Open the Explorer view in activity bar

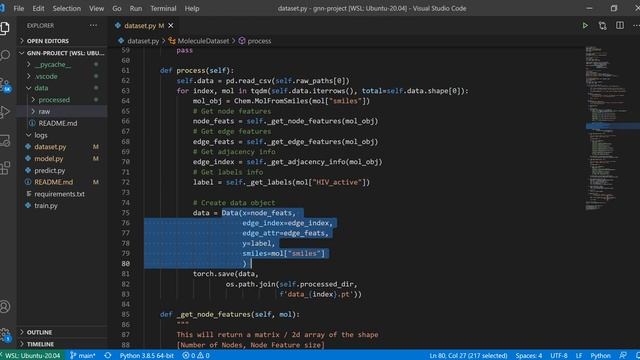5,28
